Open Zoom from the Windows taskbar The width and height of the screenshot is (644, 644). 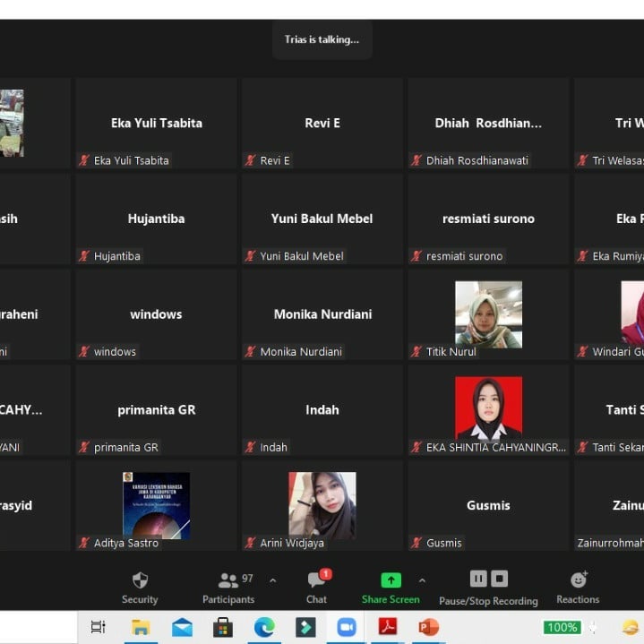point(347,628)
